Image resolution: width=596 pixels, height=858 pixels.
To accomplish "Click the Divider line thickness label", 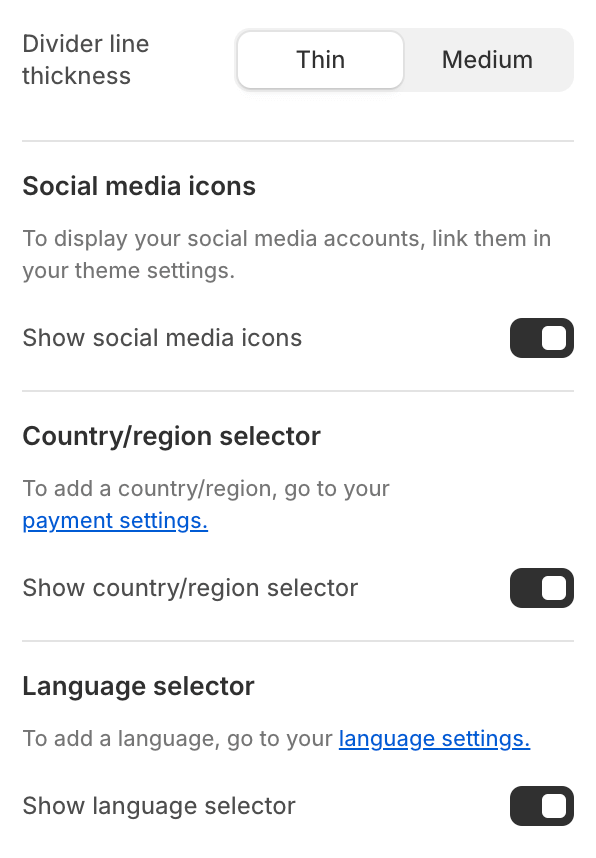I will coord(86,60).
